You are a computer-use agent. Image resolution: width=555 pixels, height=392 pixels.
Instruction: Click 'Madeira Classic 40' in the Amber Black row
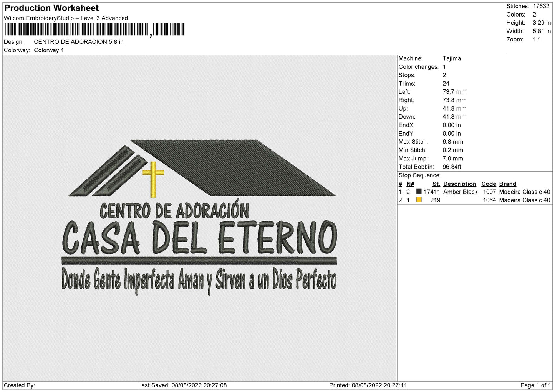click(525, 192)
